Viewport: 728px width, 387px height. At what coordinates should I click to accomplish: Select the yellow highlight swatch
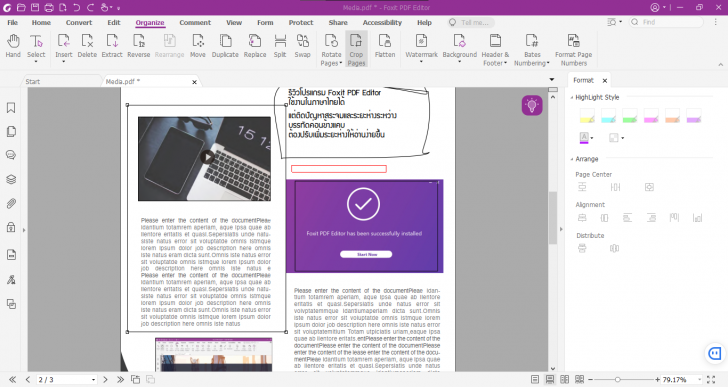click(x=587, y=116)
